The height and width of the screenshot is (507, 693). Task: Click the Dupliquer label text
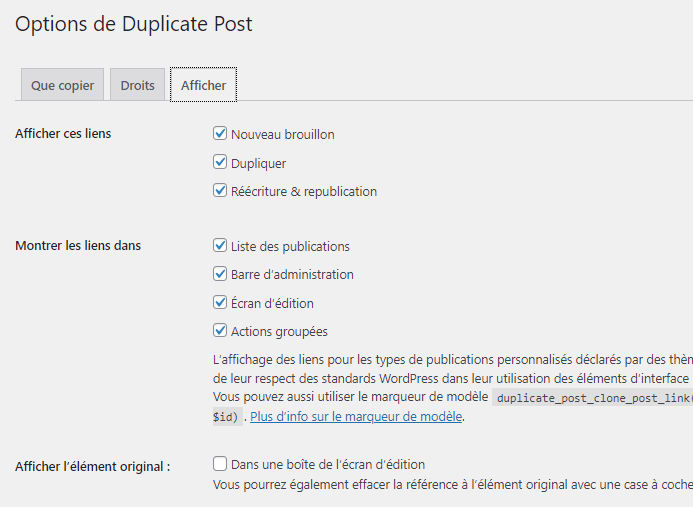click(259, 164)
